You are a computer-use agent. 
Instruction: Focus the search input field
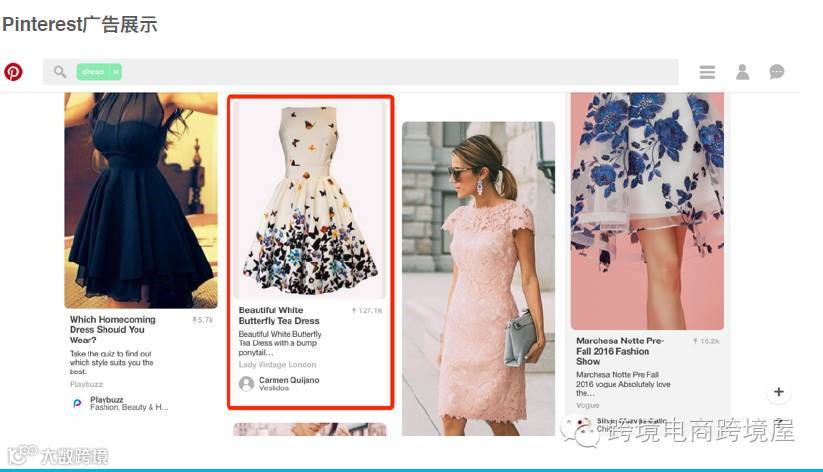point(360,71)
